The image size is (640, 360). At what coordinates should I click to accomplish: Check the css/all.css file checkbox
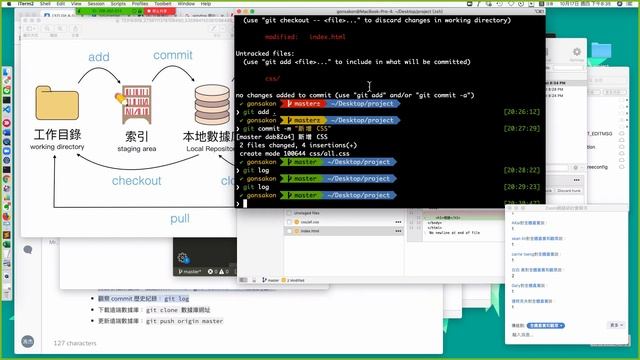coord(289,222)
